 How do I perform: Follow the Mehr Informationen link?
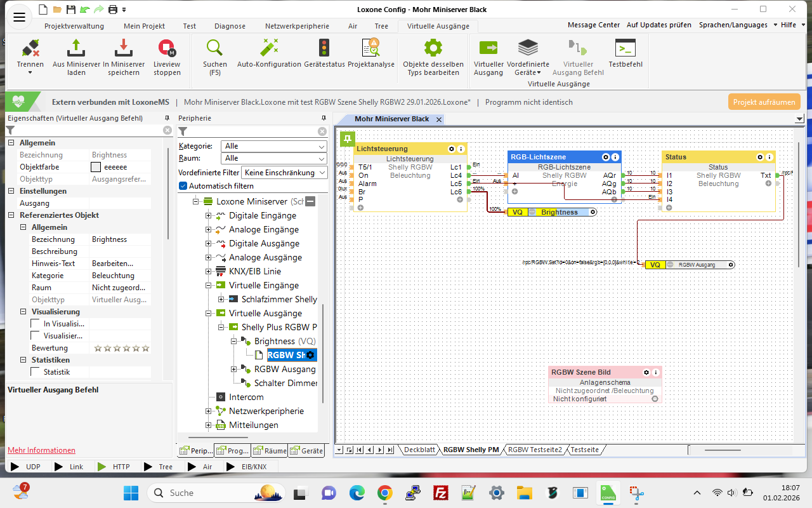(41, 450)
